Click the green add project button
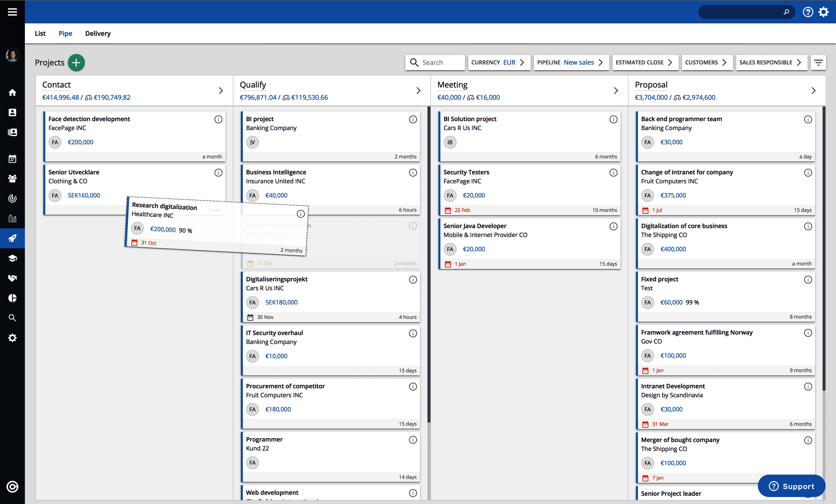 point(76,63)
